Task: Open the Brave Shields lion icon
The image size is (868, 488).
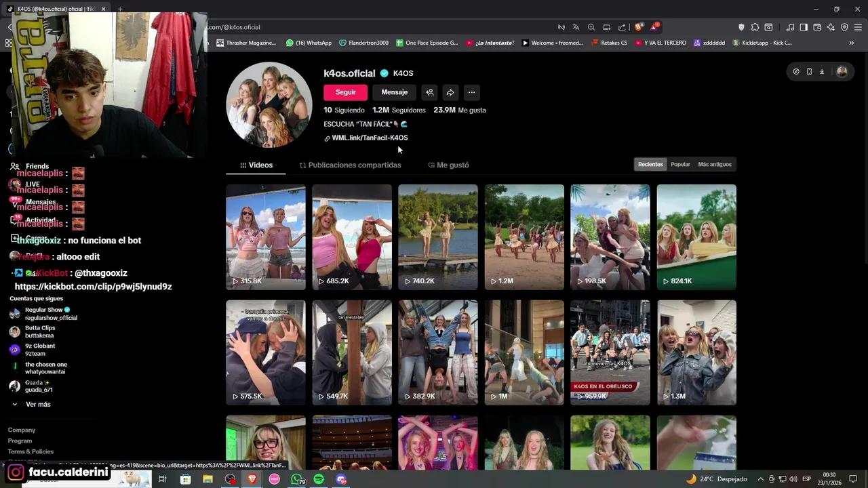Action: tap(639, 27)
